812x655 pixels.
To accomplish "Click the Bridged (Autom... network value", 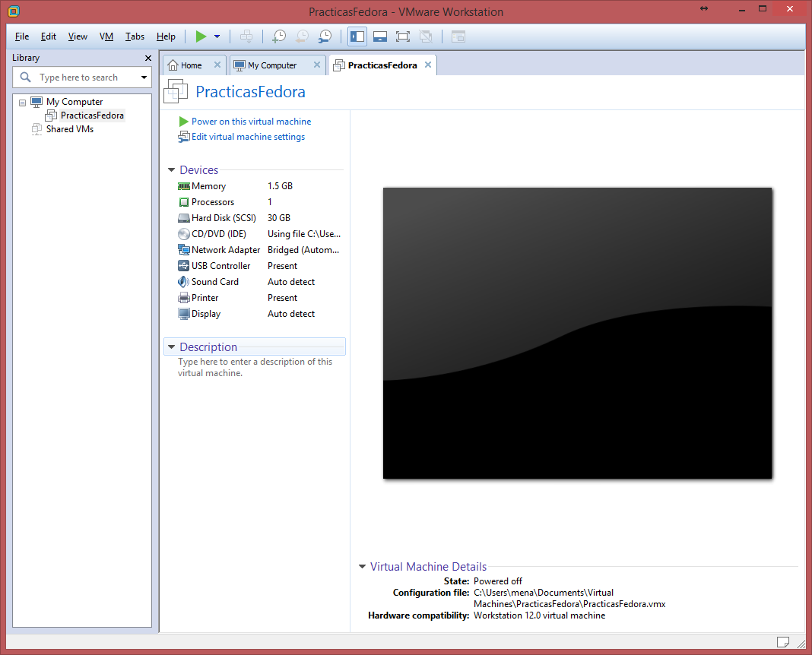I will click(x=303, y=250).
